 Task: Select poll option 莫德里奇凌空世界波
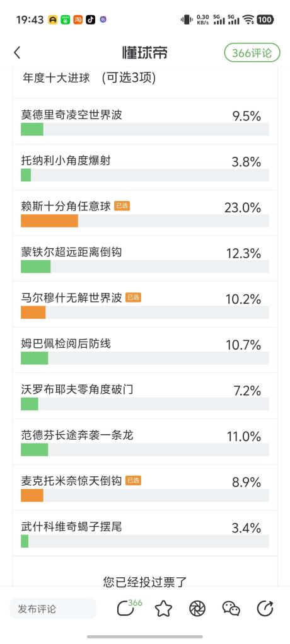145,121
